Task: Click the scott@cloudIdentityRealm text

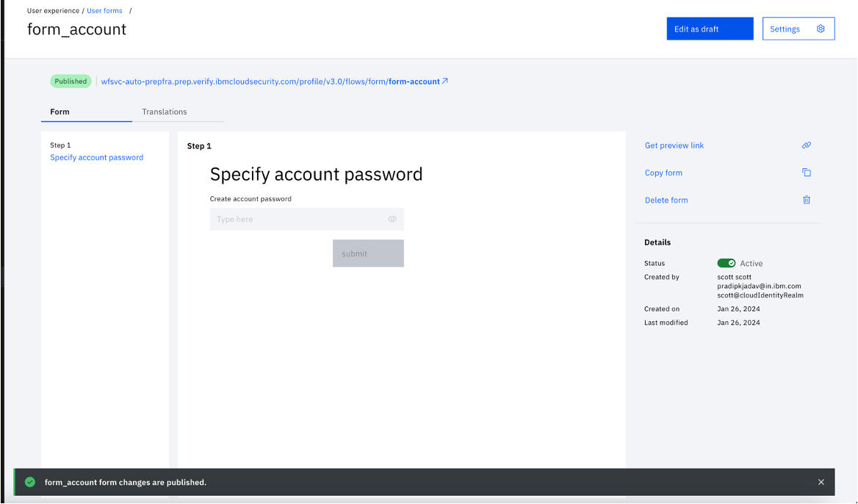Action: [760, 295]
